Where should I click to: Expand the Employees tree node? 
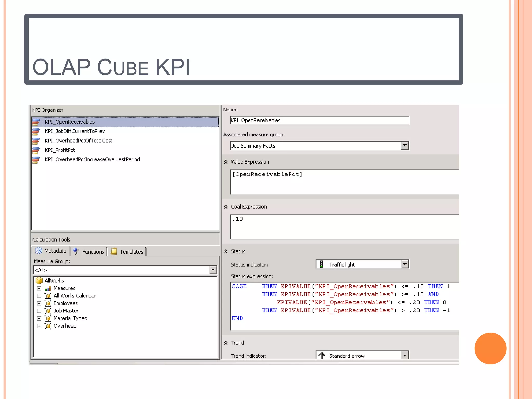click(39, 303)
